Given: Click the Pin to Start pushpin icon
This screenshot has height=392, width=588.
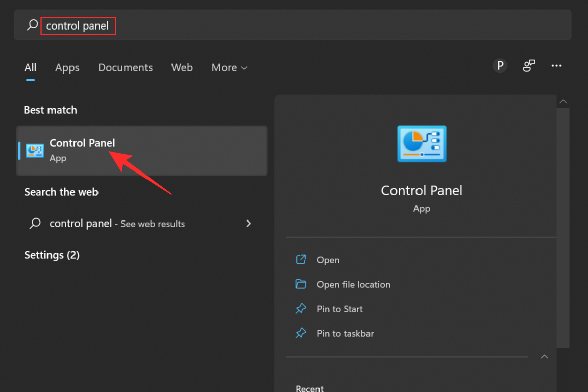Looking at the screenshot, I should pos(301,309).
